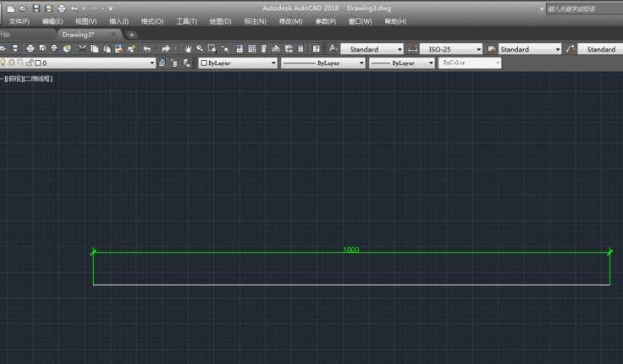Toggle layer 0 freeze sun icon
Viewport: 623px width, 364px height.
[x=12, y=63]
